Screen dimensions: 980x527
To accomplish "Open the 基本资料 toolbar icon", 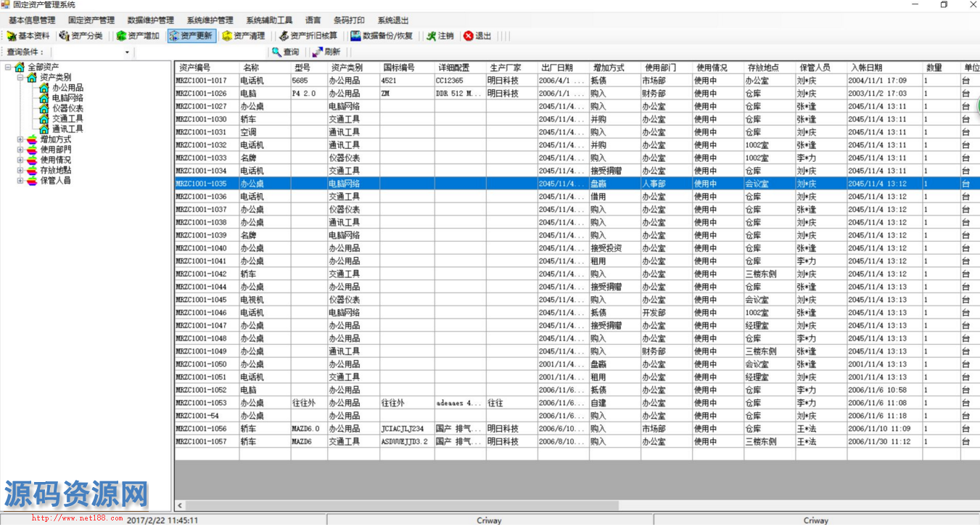I will click(x=29, y=36).
